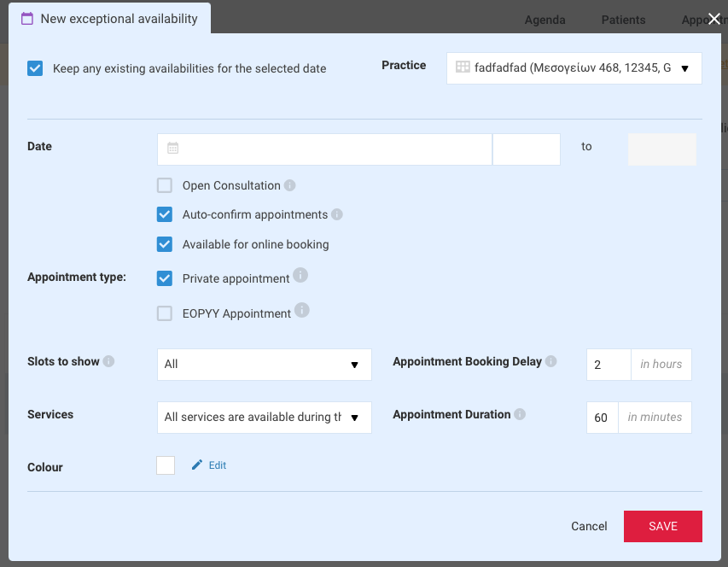Screen dimensions: 728x567
Task: Disable Available for online booking
Action: [165, 244]
